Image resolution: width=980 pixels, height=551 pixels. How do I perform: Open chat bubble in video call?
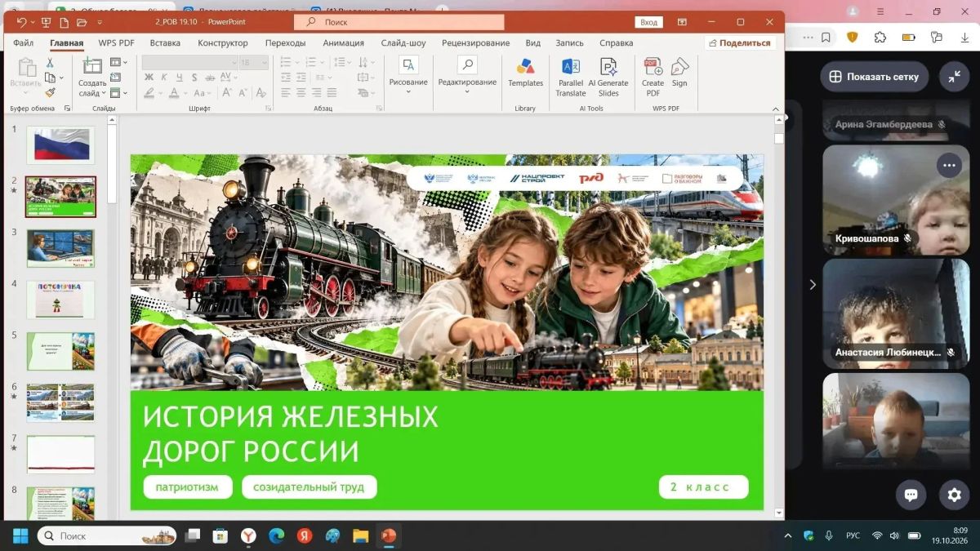coord(911,494)
